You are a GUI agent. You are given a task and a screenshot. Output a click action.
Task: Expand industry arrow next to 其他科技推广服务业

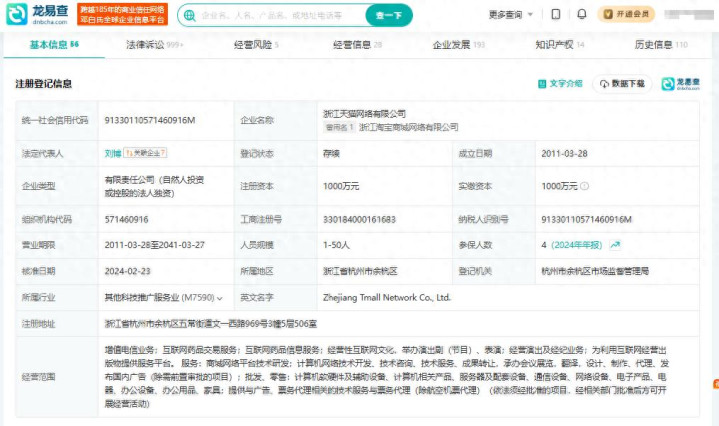(222, 297)
